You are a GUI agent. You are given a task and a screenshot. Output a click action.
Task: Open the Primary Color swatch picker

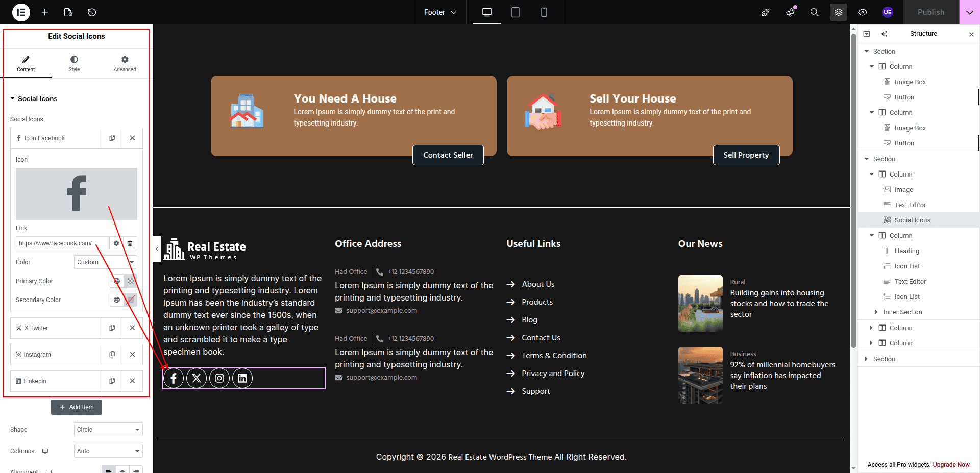tap(131, 281)
